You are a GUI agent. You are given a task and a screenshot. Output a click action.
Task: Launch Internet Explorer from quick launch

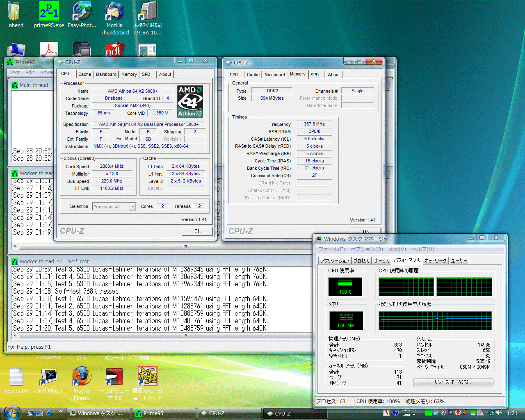pos(49,413)
